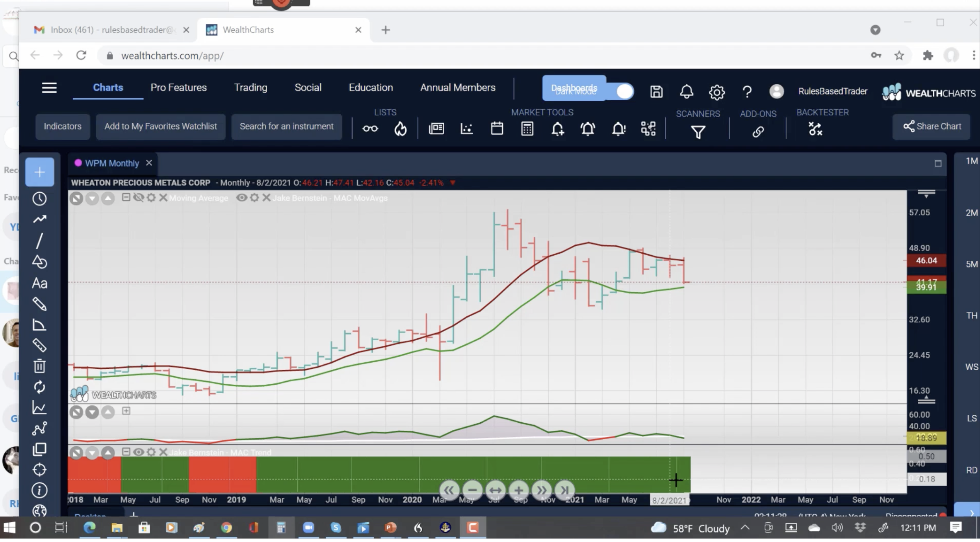Close the WPM Monthly chart tab
980x542 pixels.
[149, 163]
